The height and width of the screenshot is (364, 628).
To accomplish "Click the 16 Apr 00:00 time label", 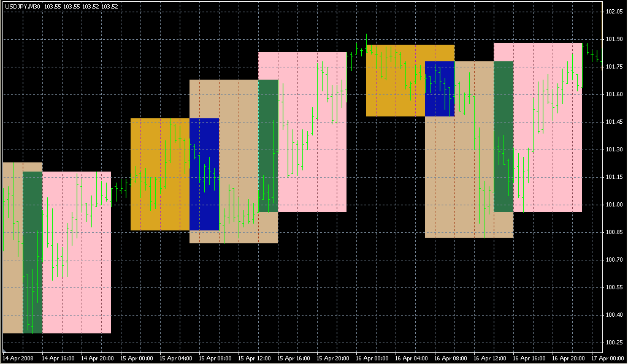I will [x=372, y=358].
